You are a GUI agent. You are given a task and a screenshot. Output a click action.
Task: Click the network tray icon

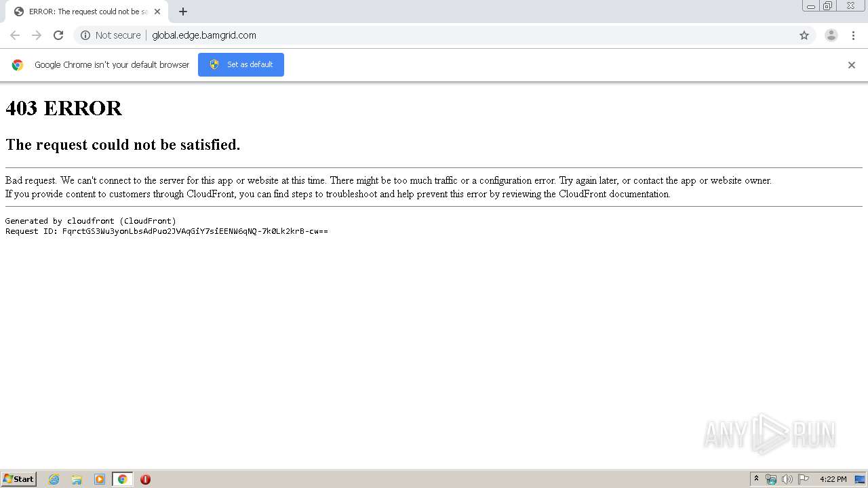point(771,479)
